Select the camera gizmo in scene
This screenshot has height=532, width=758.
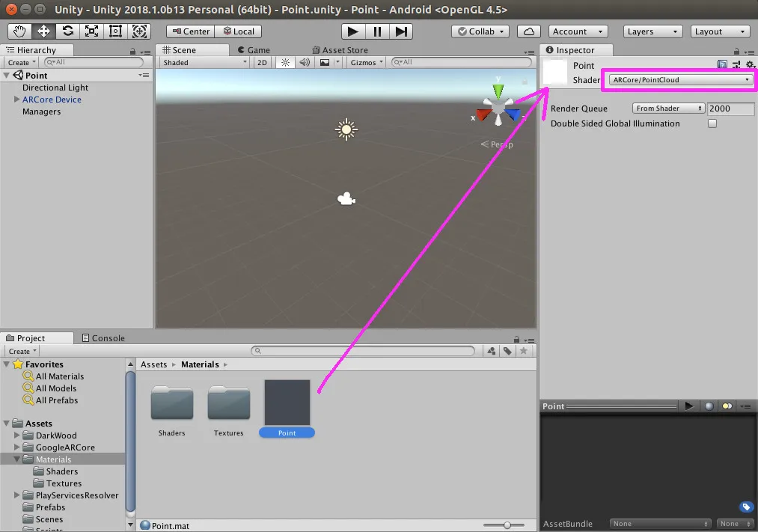point(346,198)
